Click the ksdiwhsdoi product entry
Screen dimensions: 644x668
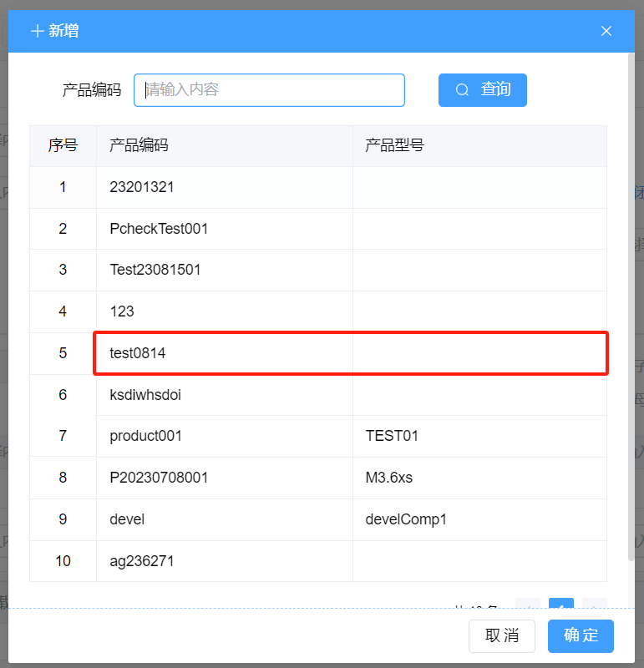145,395
